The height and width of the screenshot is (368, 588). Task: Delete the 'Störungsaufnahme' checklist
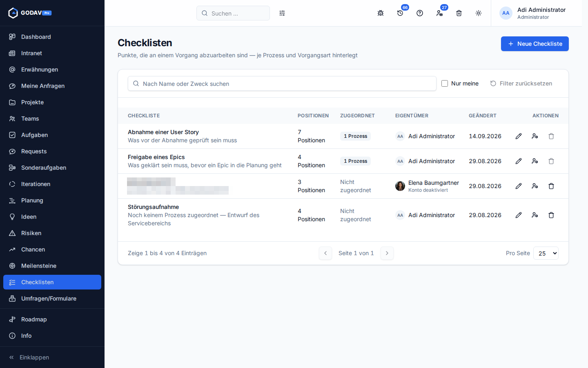[x=551, y=215]
